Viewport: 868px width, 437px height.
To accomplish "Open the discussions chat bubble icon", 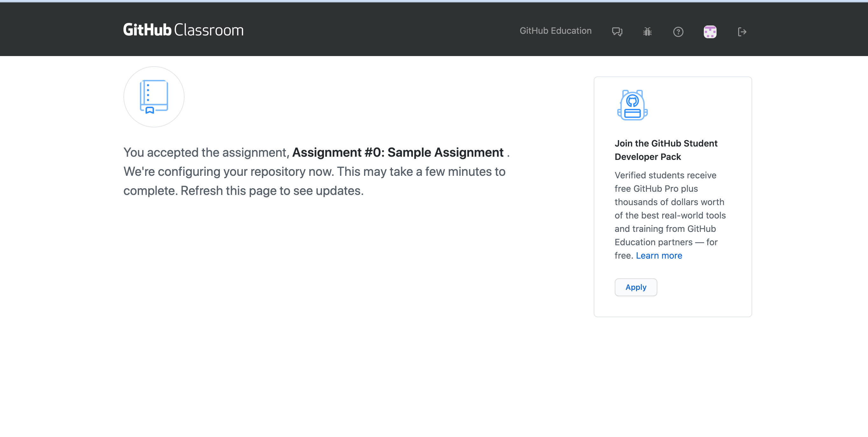I will (x=617, y=32).
